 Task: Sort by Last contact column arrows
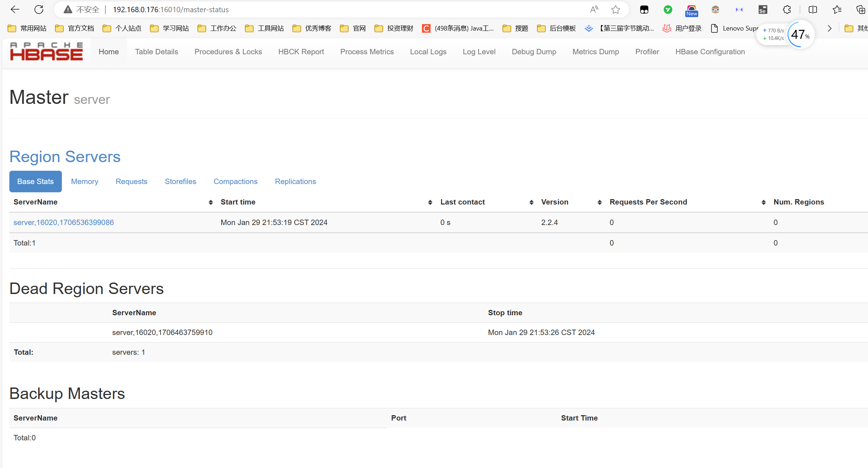[x=531, y=202]
